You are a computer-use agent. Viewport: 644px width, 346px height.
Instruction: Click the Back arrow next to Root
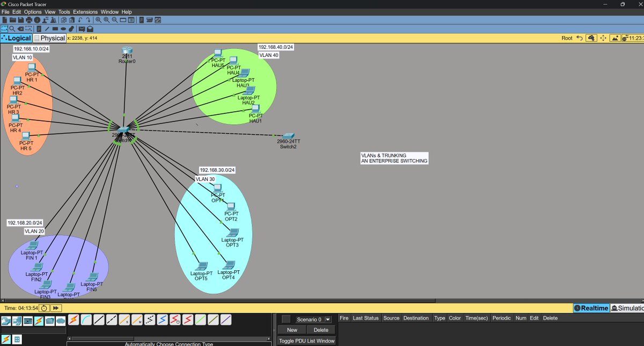tap(579, 38)
